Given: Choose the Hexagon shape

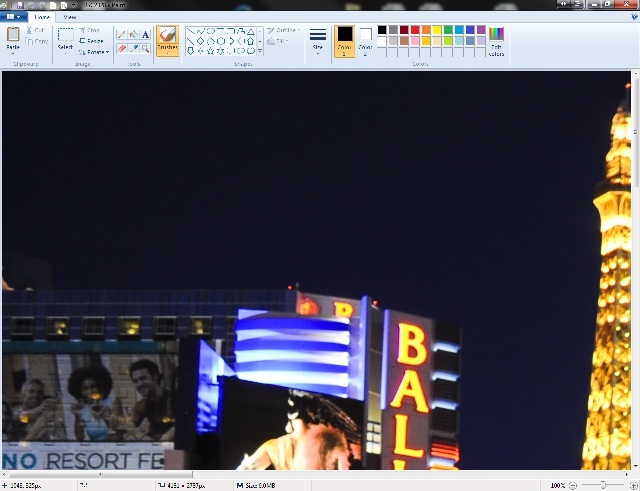Looking at the screenshot, I should [221, 41].
